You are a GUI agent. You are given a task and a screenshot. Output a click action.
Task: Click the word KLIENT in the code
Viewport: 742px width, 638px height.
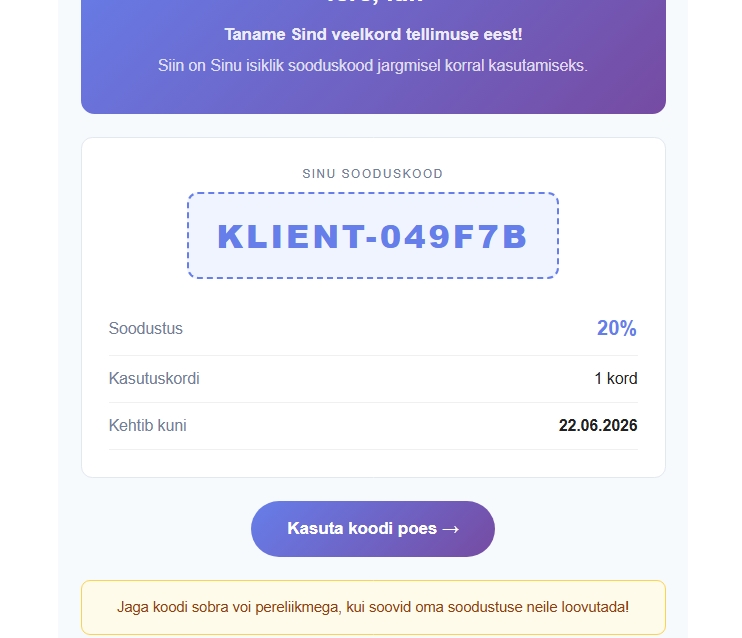pyautogui.click(x=286, y=236)
